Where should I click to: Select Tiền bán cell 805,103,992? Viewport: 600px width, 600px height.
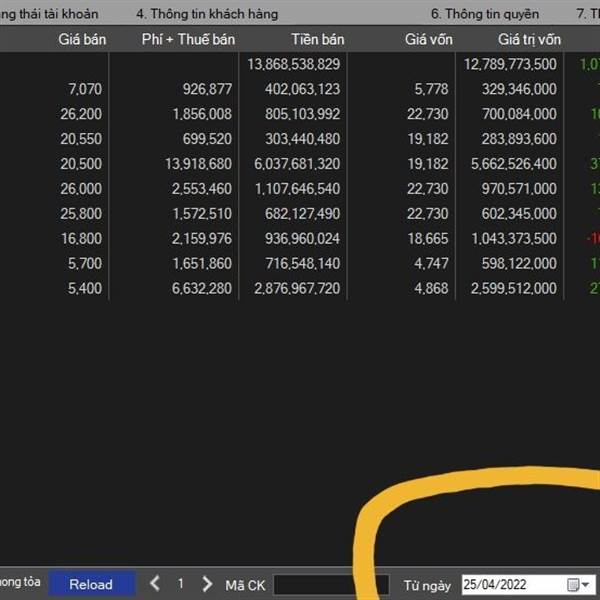tap(302, 114)
